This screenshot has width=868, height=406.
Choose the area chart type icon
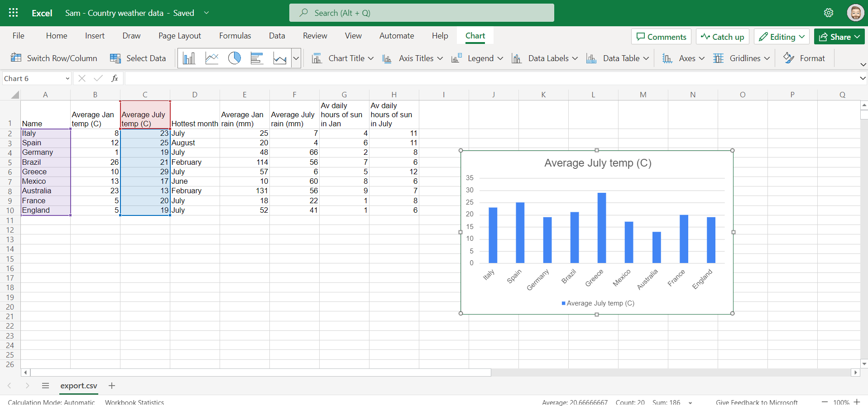[280, 58]
